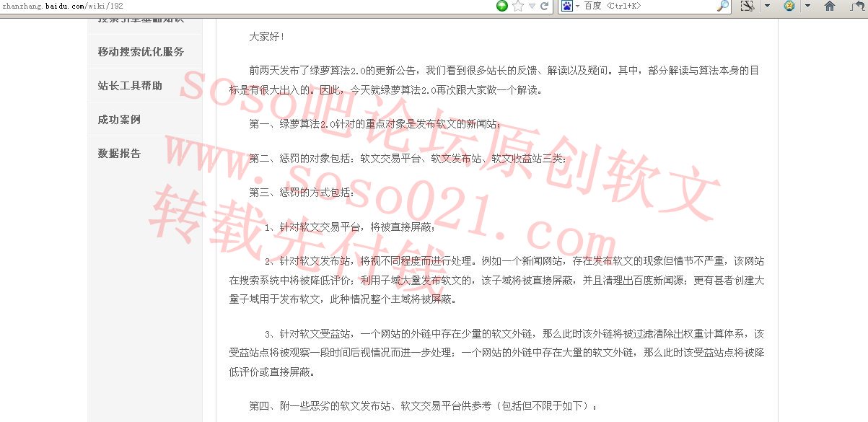Select 数据报告 in the left sidebar

(x=119, y=154)
